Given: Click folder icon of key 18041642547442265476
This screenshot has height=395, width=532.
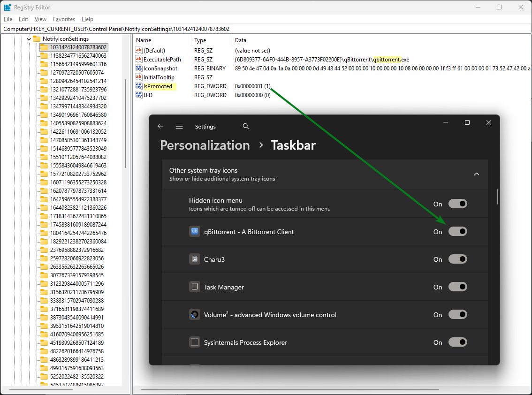Looking at the screenshot, I should pyautogui.click(x=44, y=233).
